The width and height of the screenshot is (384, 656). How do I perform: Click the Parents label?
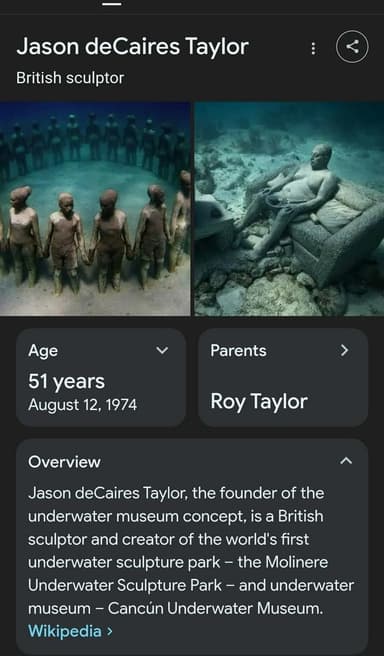(238, 351)
